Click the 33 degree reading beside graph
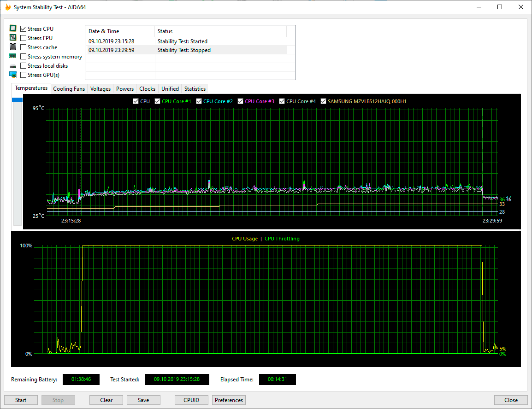 (x=502, y=204)
